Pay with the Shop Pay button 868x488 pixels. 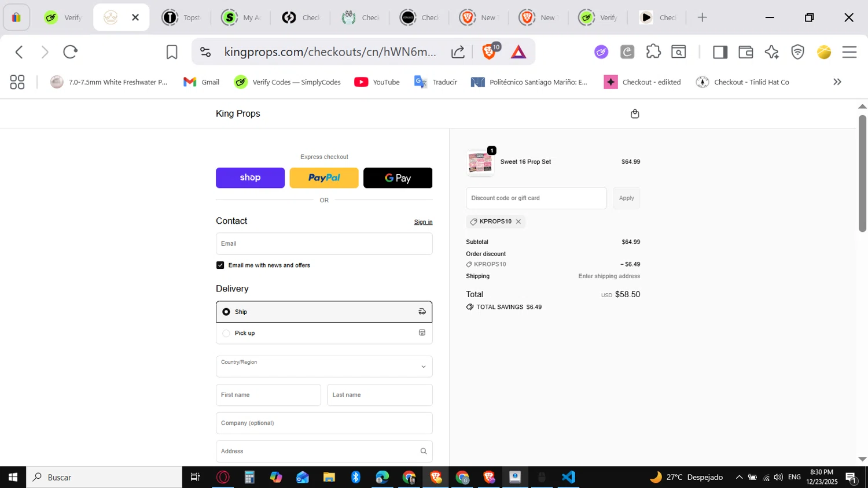pyautogui.click(x=250, y=178)
